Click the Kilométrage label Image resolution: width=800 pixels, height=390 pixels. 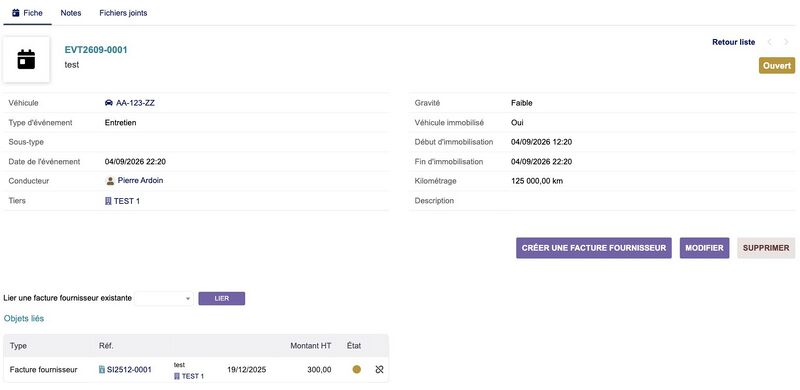pos(435,181)
